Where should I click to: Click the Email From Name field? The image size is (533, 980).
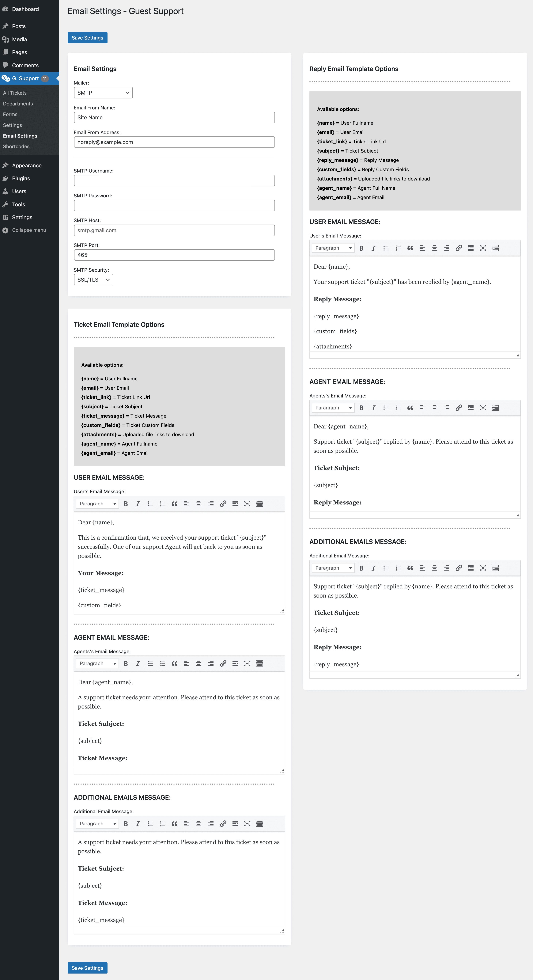[174, 118]
